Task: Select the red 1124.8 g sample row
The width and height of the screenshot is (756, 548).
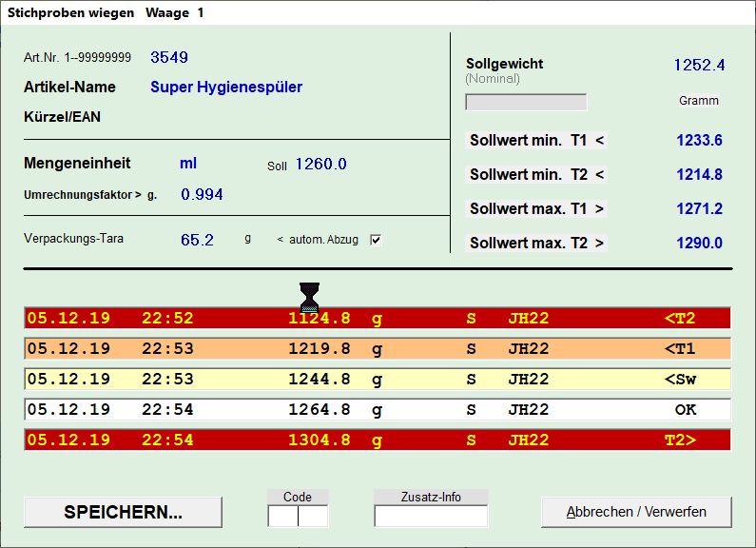Action: (378, 319)
